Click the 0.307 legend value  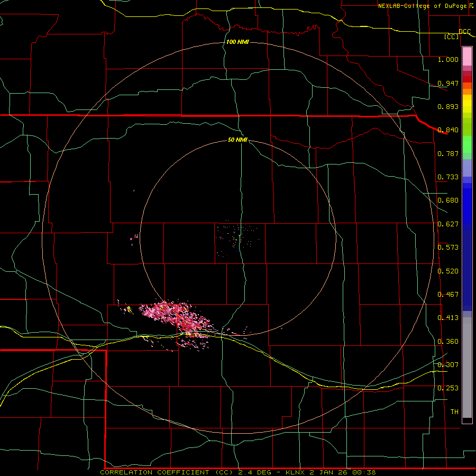point(448,365)
